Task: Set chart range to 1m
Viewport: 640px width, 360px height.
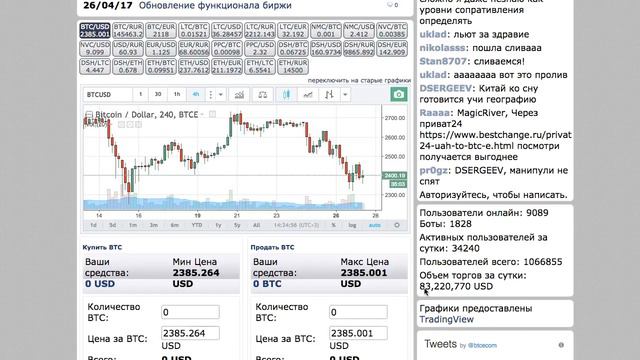Action: pos(133,225)
